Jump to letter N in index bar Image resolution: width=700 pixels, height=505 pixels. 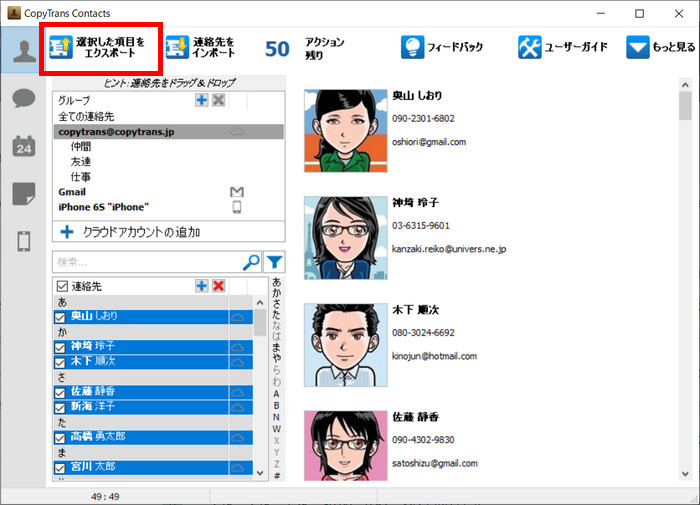pos(276,417)
